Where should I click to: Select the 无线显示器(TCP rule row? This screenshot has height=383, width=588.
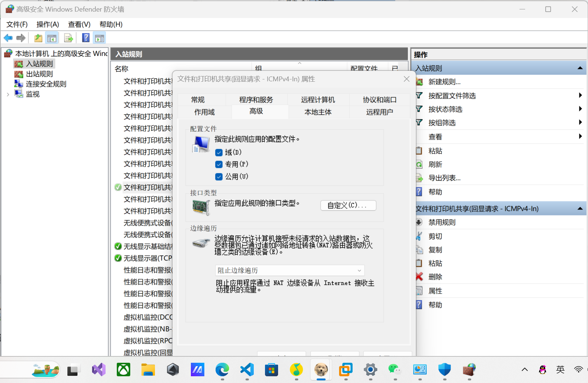click(x=148, y=258)
